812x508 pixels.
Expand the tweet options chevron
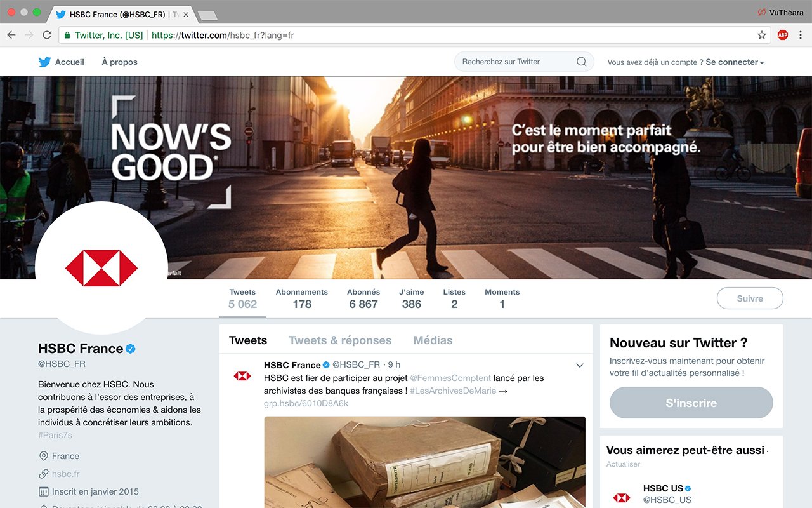click(x=579, y=365)
